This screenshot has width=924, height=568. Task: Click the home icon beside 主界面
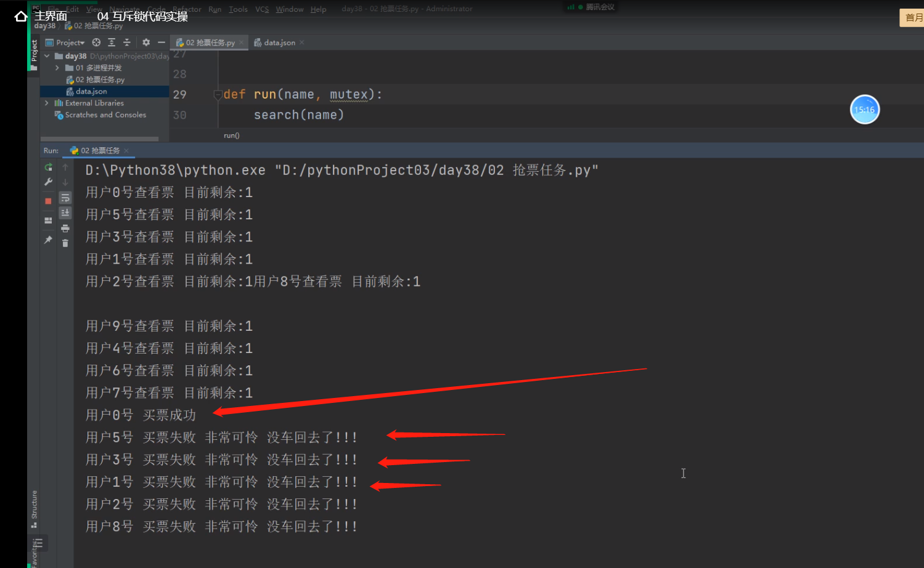click(x=21, y=16)
